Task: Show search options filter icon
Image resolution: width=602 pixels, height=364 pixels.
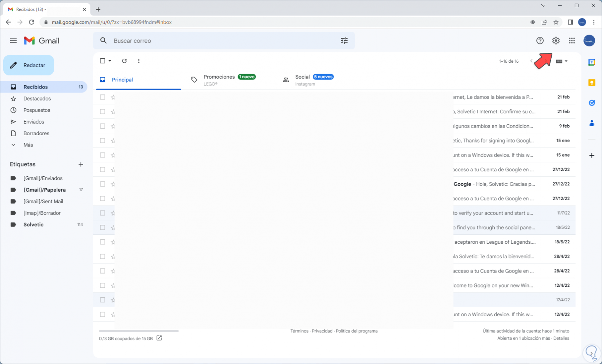Action: pyautogui.click(x=344, y=41)
